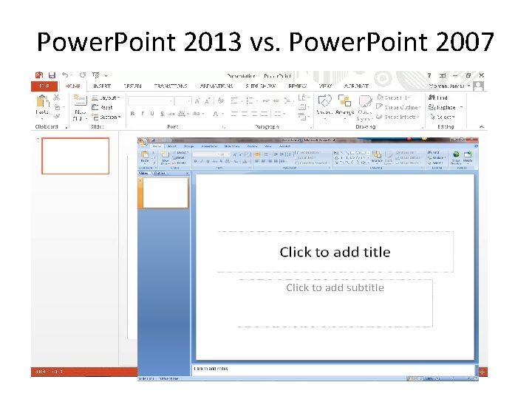This screenshot has height=399, width=532.
Task: Click Undo arrow in PowerPoint 2013 toolbar
Action: (x=65, y=75)
